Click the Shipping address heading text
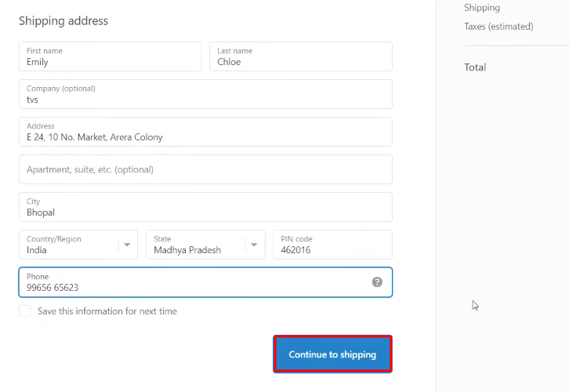 pyautogui.click(x=63, y=21)
